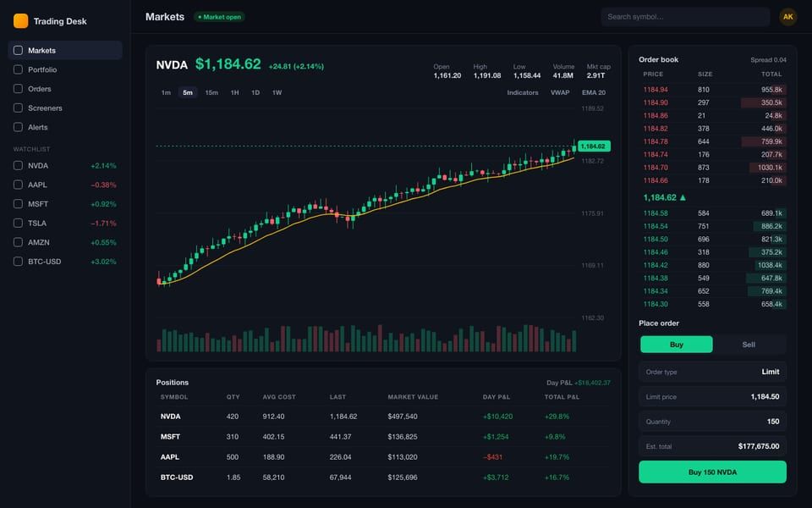Click the NVDA watchlist icon

tap(18, 165)
